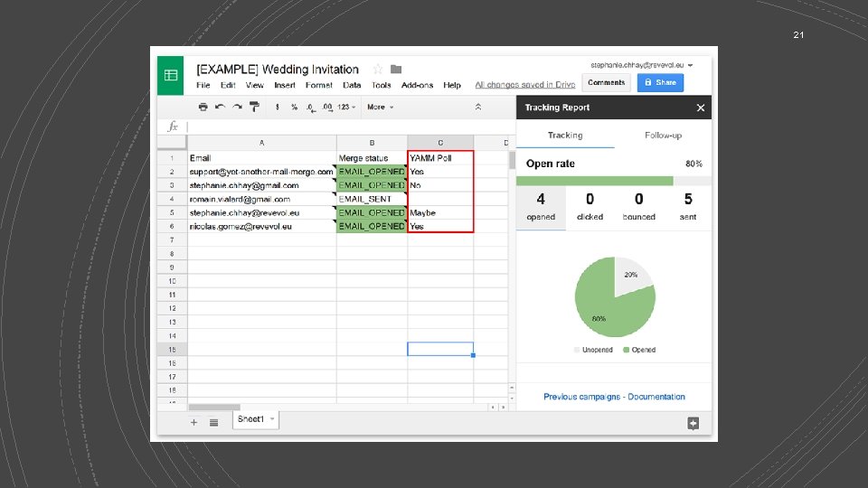Click the vertical scrollbar thumb
868x488 pixels.
click(512, 161)
